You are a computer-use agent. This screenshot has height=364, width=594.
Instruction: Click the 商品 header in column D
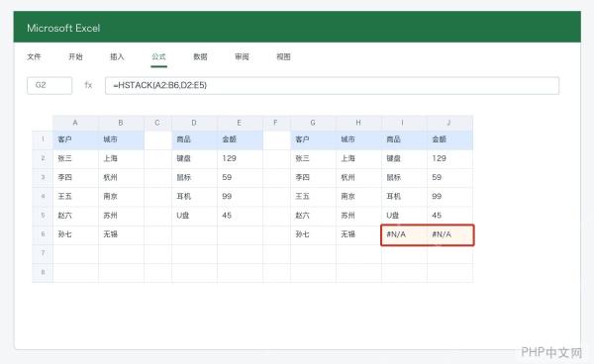pyautogui.click(x=194, y=139)
